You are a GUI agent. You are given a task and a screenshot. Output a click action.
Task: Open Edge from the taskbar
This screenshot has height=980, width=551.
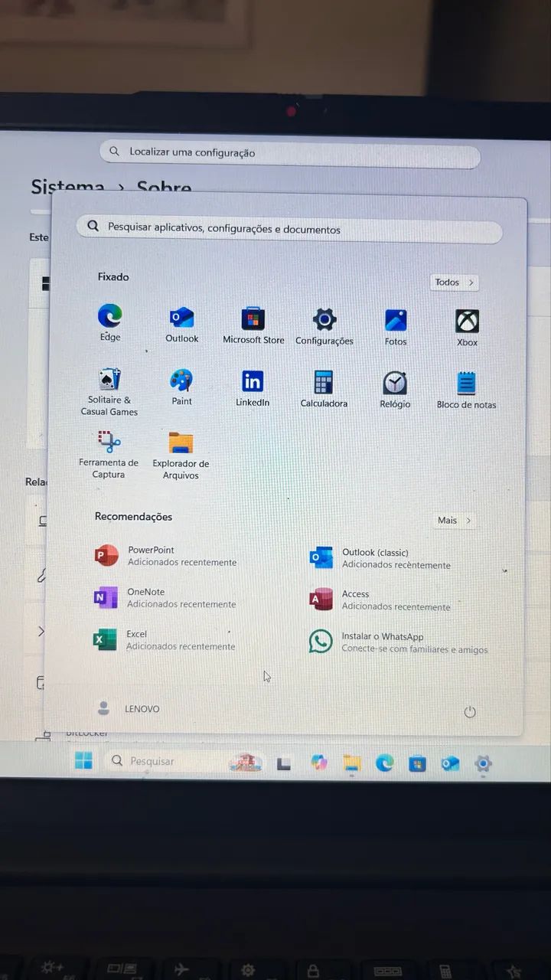(384, 763)
